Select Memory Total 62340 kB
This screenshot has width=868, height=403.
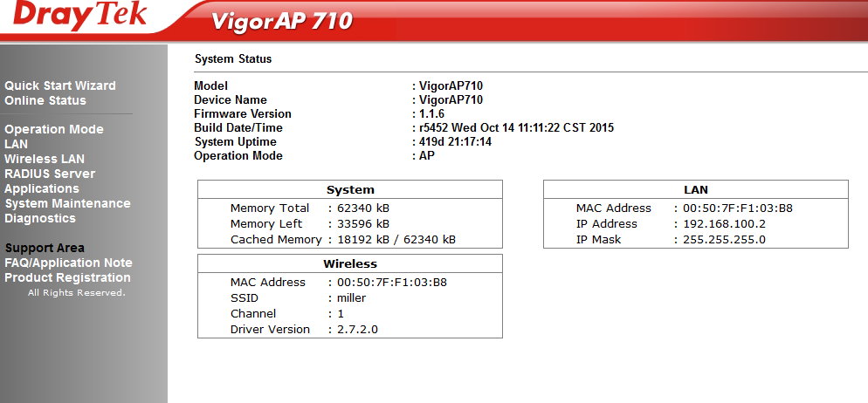click(x=363, y=208)
